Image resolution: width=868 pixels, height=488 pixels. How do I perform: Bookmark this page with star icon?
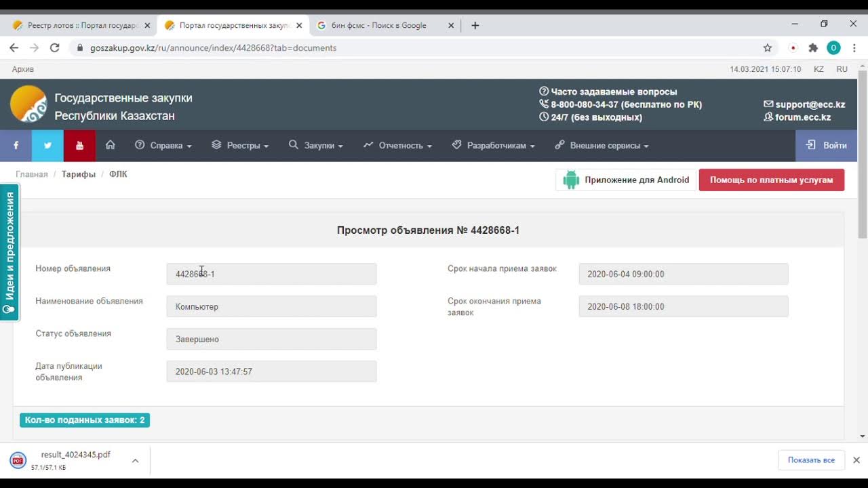768,47
